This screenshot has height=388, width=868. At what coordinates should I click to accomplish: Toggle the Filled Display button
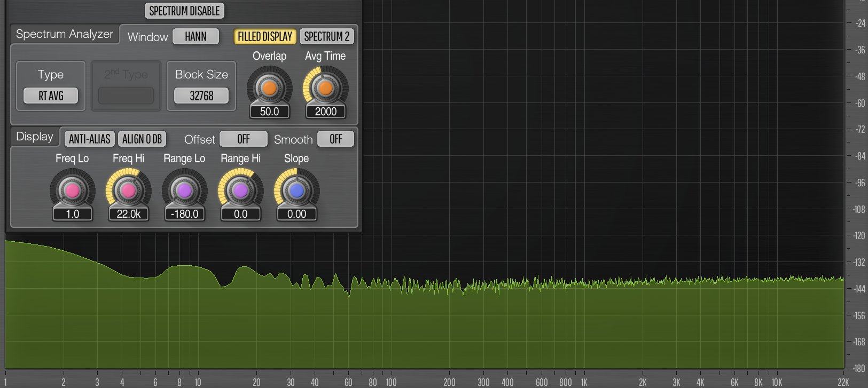(264, 37)
